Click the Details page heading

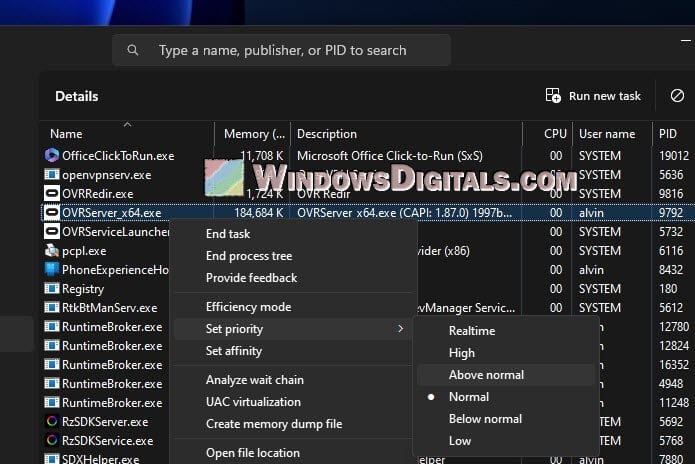pos(77,96)
